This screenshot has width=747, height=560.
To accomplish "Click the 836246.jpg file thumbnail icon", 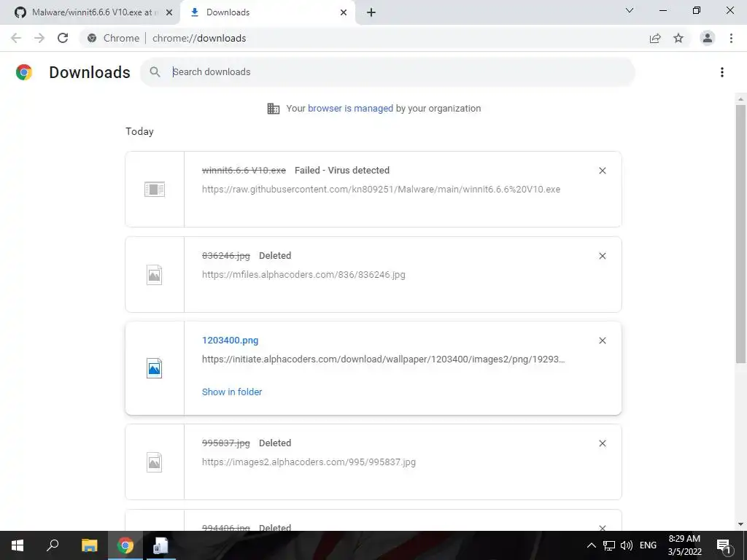I will tap(155, 275).
